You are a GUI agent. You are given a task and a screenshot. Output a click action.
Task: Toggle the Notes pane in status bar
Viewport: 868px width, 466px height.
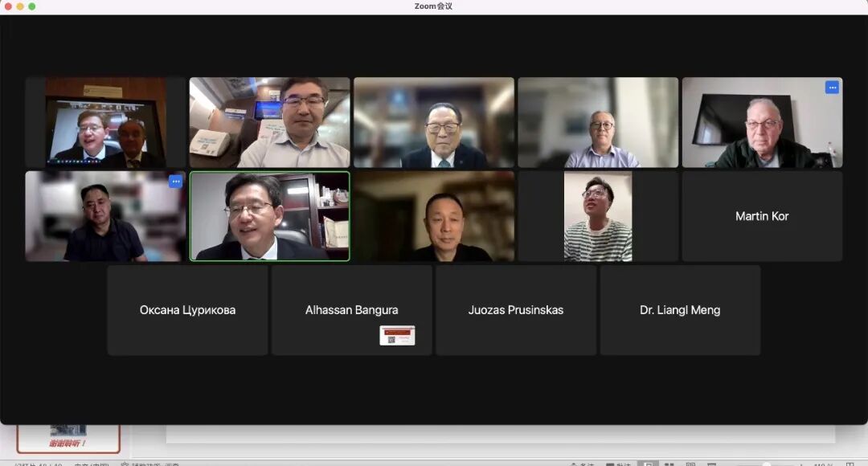(x=582, y=464)
